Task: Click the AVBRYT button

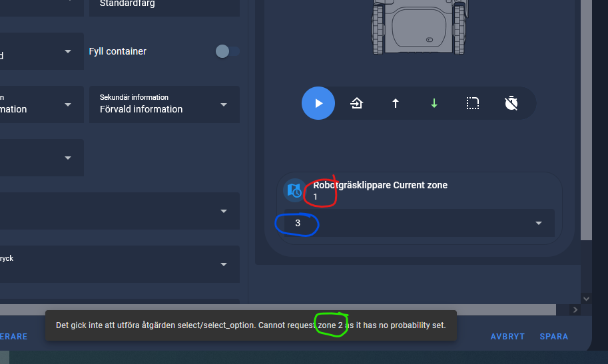Action: [507, 337]
